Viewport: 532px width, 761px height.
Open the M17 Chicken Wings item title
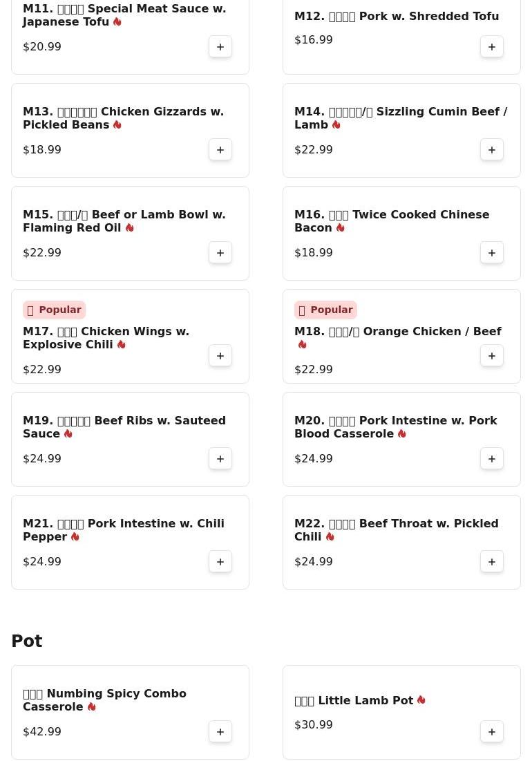coord(106,338)
